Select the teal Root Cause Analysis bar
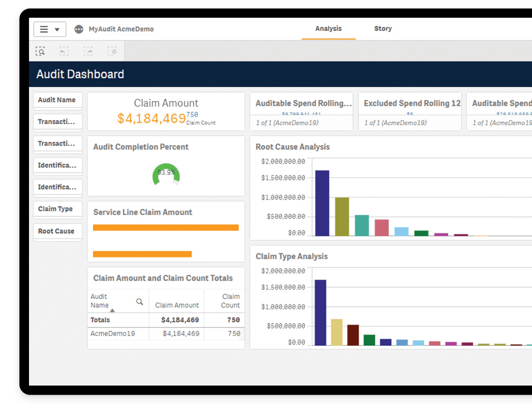The height and width of the screenshot is (406, 532). point(362,225)
